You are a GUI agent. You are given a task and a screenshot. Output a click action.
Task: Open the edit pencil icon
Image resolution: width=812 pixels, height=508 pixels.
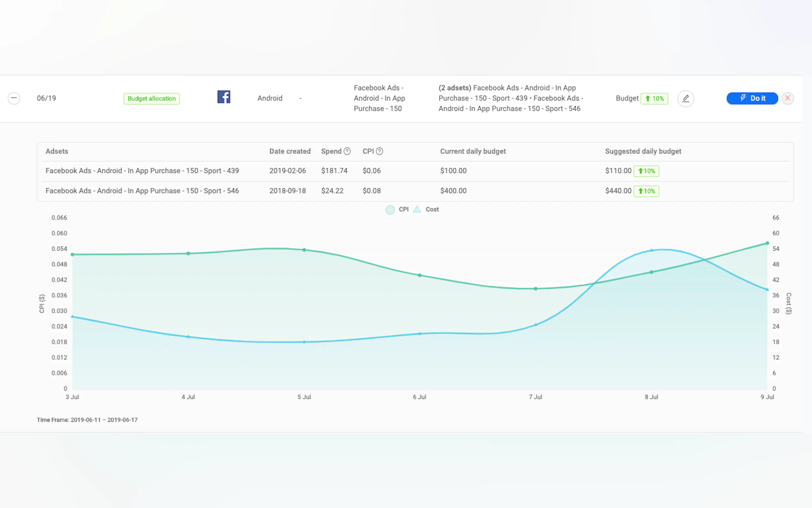tap(685, 99)
